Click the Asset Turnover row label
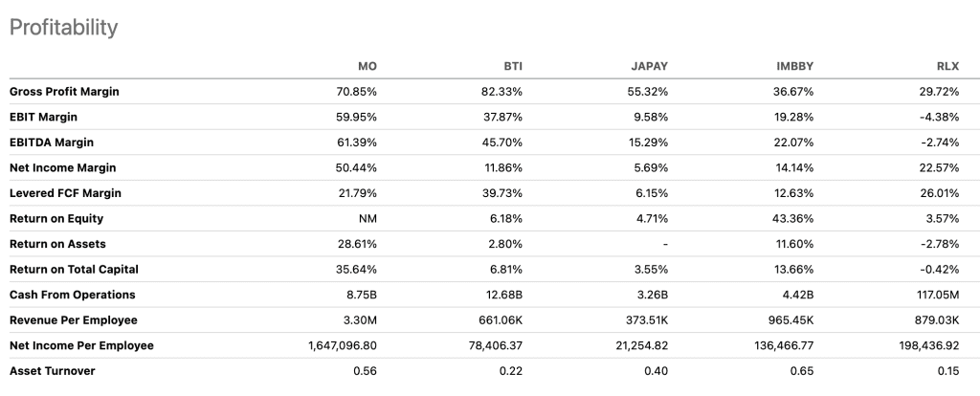980x396 pixels. [x=53, y=371]
